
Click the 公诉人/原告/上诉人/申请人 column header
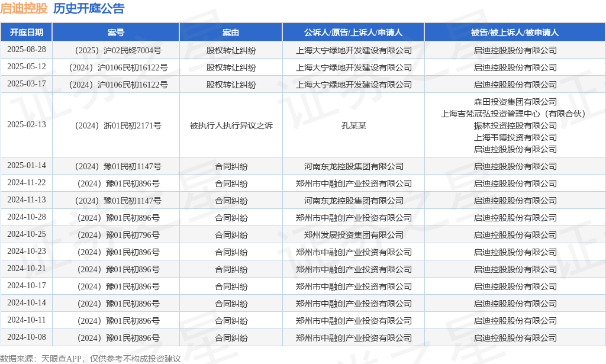[x=353, y=33]
